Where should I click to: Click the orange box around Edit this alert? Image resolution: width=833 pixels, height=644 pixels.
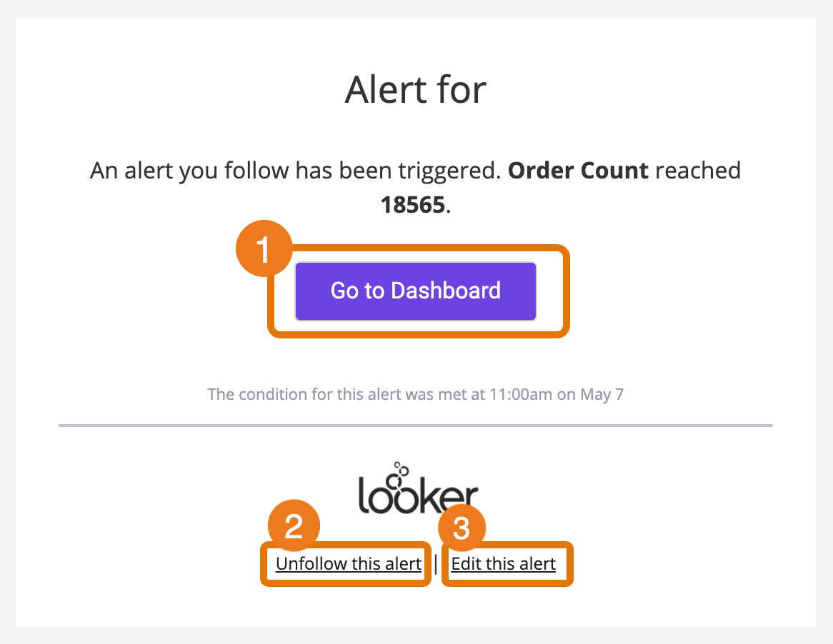coord(507,584)
